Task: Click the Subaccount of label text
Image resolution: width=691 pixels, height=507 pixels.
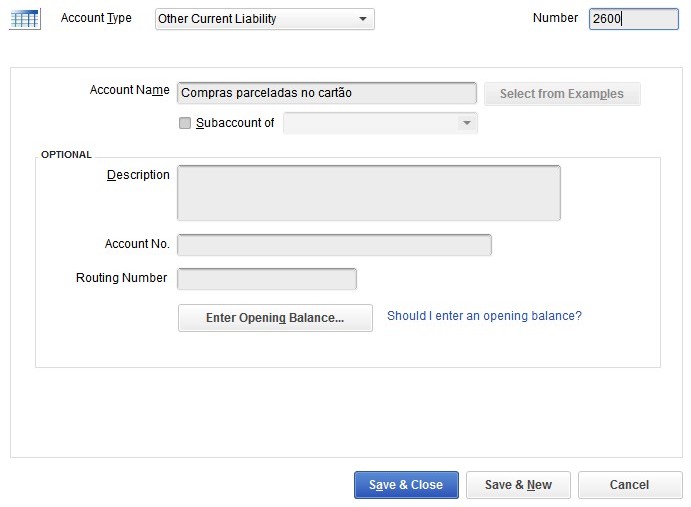Action: point(235,123)
